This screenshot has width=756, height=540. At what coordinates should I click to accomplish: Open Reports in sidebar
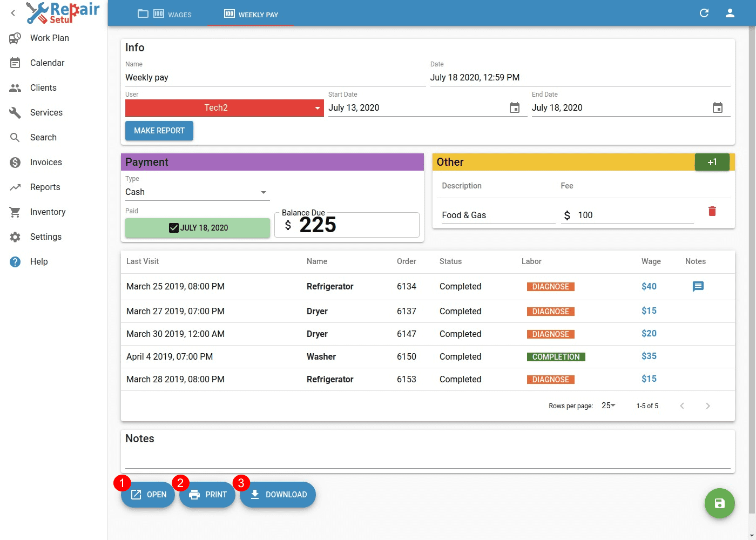coord(53,187)
